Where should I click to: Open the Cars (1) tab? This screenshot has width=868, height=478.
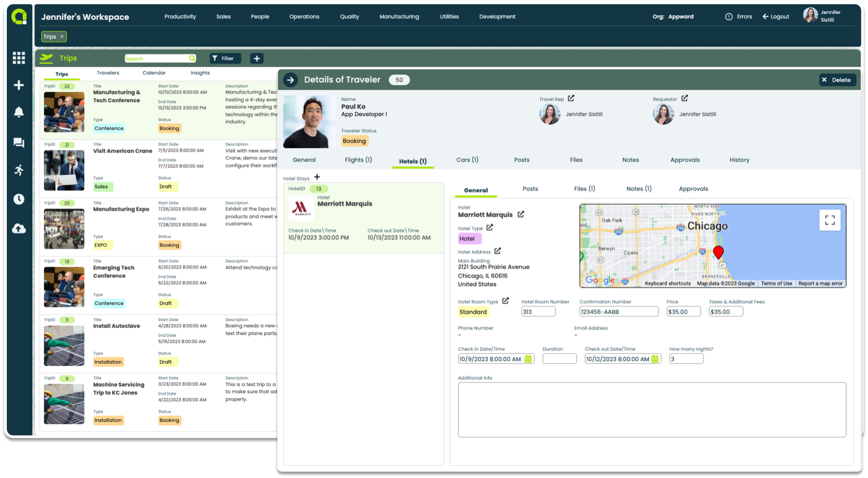coord(467,160)
